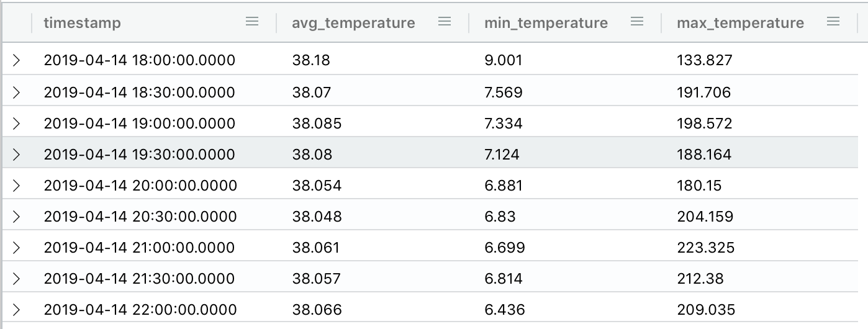Select the avg_temperature cell 38.085
Viewport: 868px width, 329px height.
pyautogui.click(x=317, y=124)
